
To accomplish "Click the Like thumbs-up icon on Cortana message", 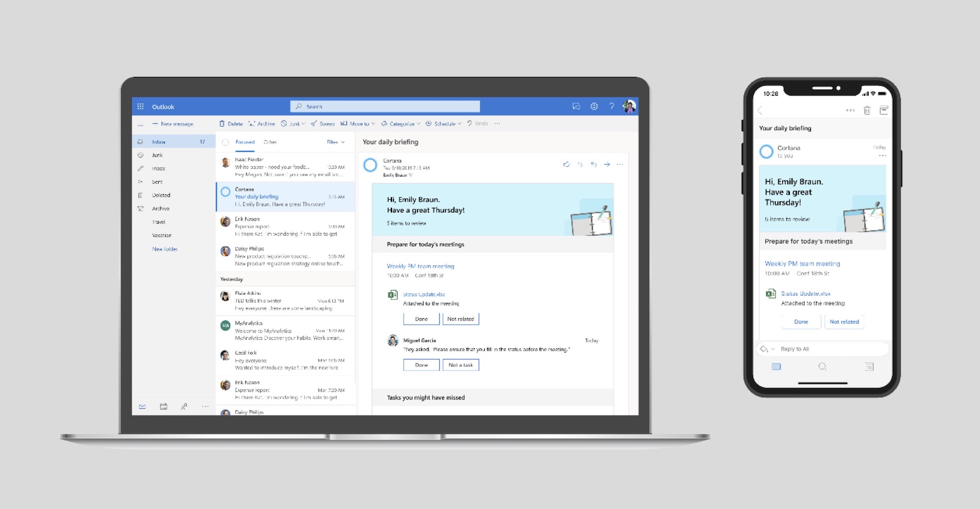I will 566,164.
